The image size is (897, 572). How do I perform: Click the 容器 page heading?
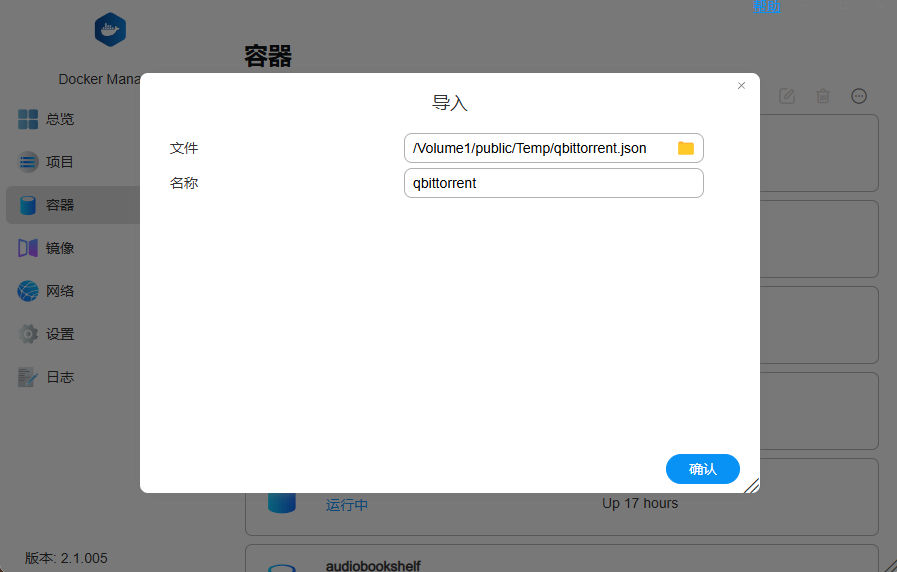268,56
